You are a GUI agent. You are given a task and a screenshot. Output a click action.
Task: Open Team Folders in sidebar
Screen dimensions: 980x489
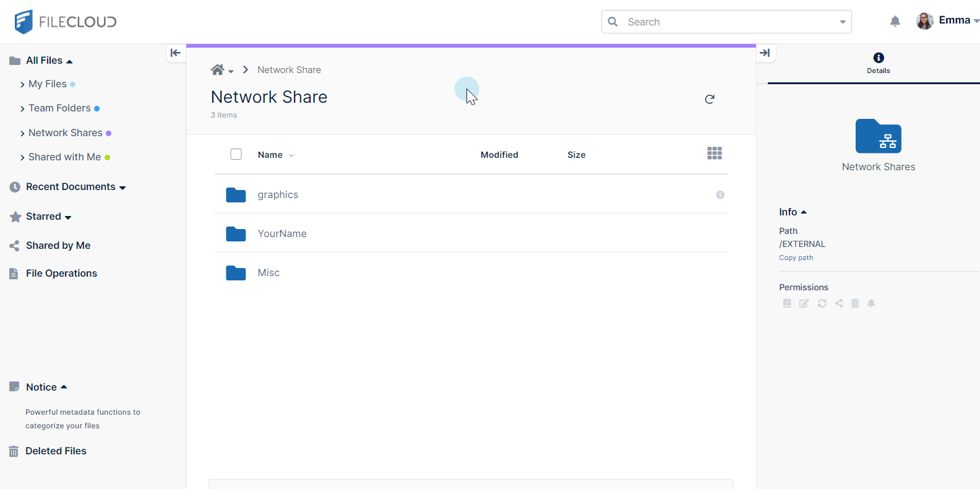pos(59,108)
